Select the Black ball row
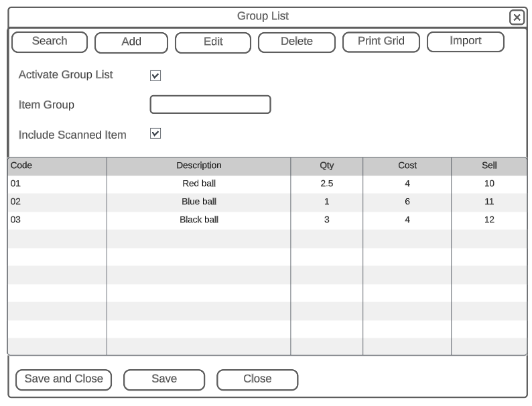Viewport: 532px width, 406px height. click(x=199, y=220)
